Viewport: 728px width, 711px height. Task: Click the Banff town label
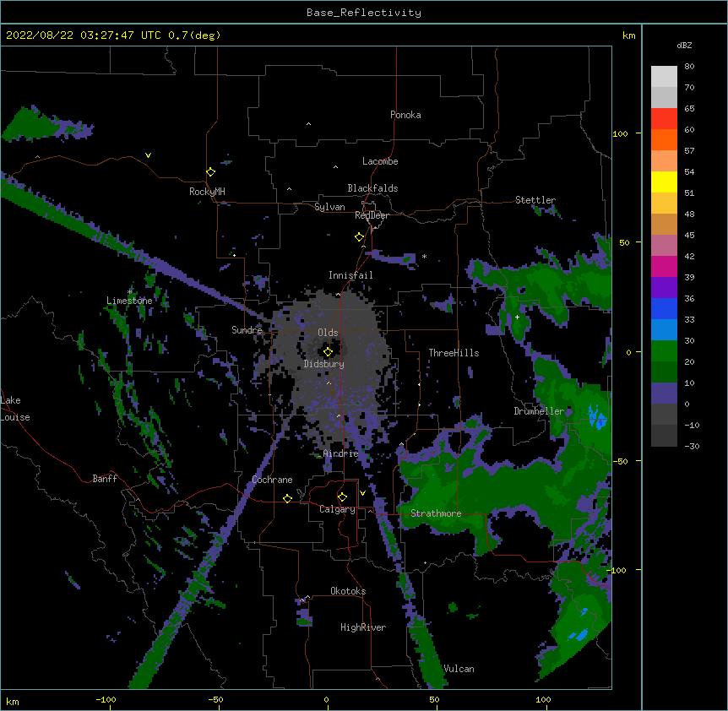tap(105, 479)
